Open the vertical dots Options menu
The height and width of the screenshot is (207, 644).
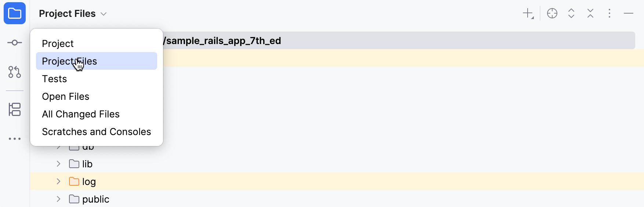coord(609,14)
